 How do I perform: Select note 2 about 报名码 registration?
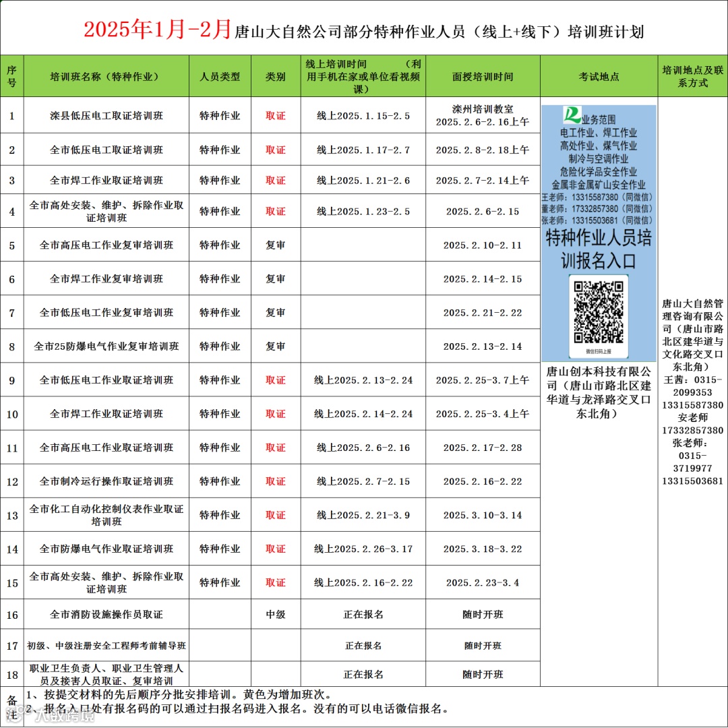click(x=238, y=708)
